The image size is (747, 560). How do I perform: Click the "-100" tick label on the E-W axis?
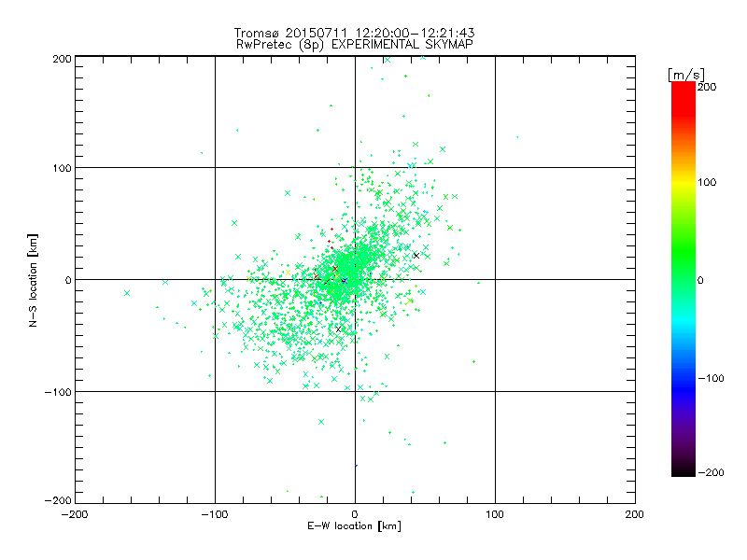click(x=215, y=514)
